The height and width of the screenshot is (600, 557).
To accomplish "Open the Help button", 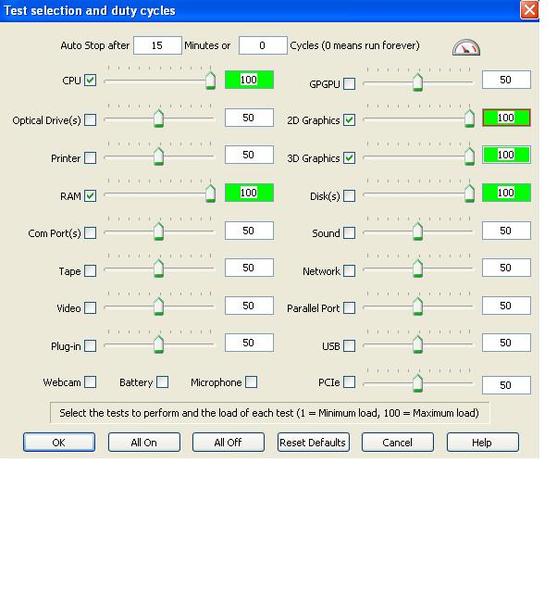I will pos(482,442).
